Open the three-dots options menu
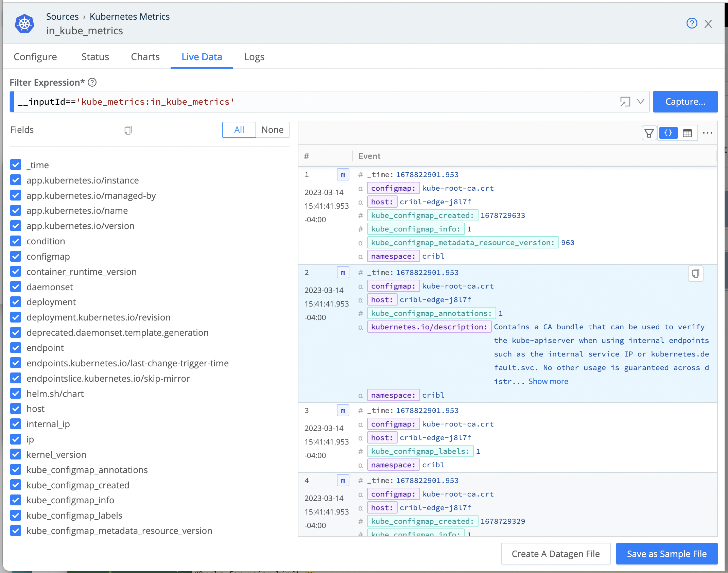 point(707,133)
